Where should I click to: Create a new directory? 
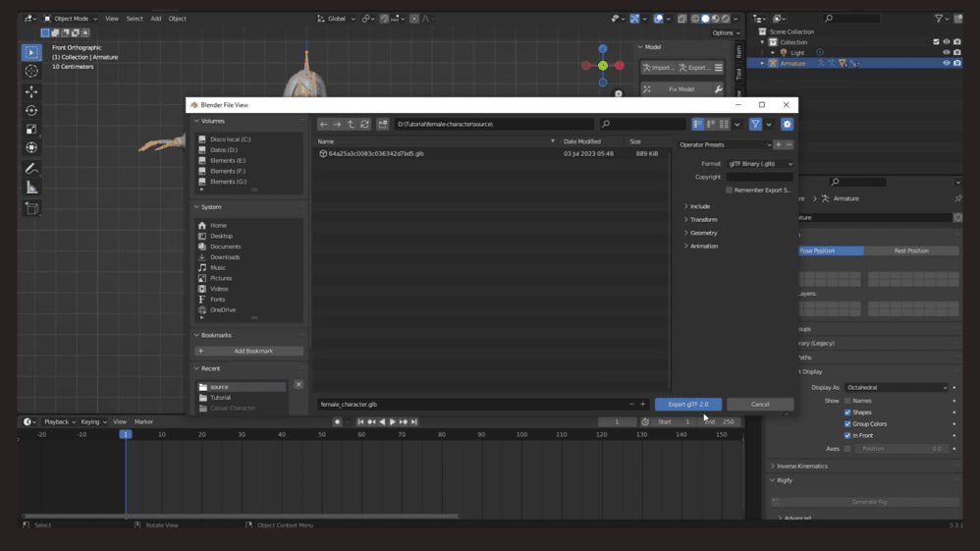(383, 124)
